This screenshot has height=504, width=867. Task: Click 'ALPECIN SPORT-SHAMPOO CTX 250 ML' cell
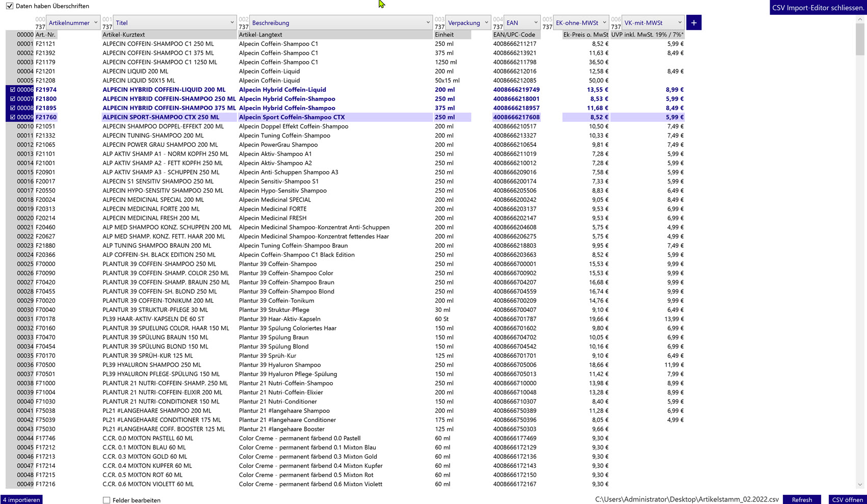tap(161, 117)
